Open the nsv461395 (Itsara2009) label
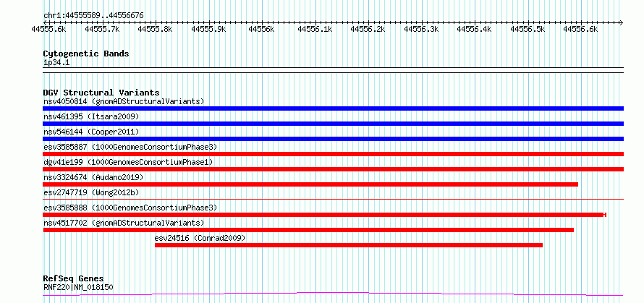 [91, 116]
